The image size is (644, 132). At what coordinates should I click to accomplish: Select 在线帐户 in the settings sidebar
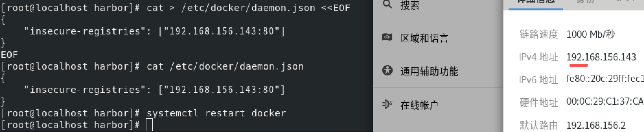click(419, 105)
